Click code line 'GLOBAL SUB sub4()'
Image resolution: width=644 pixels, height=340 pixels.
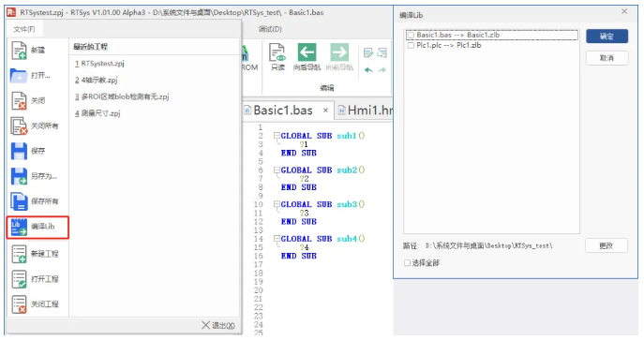(x=322, y=239)
